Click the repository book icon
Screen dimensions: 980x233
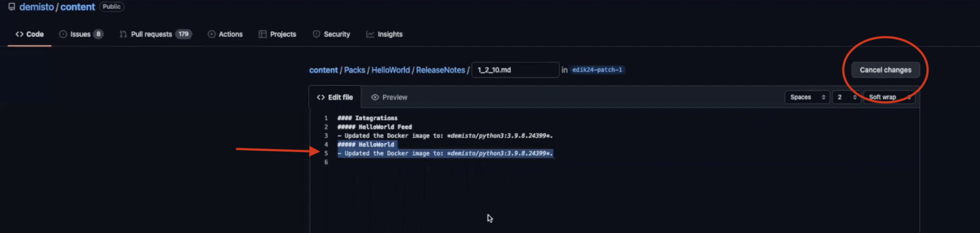[12, 7]
